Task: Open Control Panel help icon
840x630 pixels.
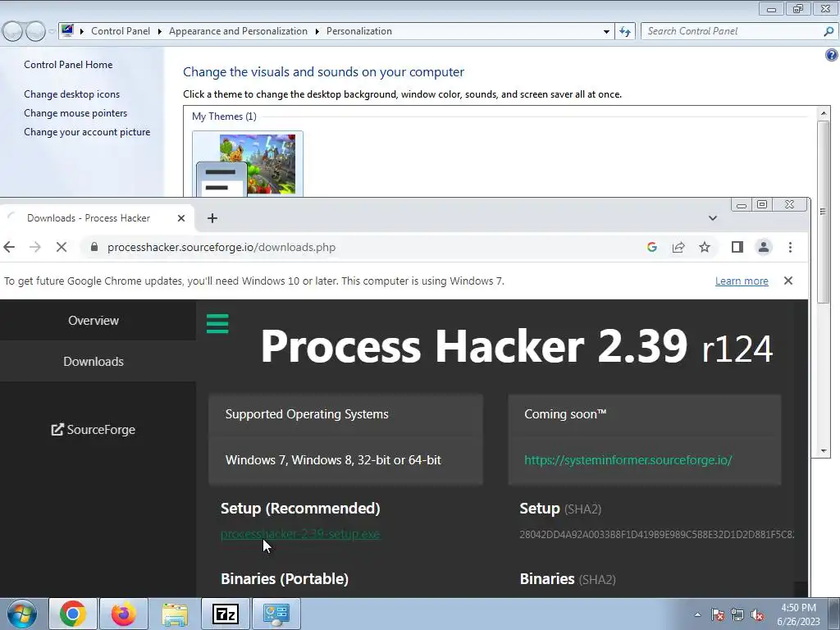Action: point(832,55)
